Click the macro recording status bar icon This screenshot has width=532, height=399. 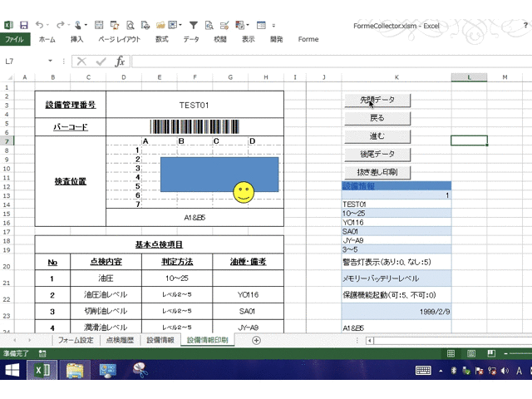tap(42, 353)
